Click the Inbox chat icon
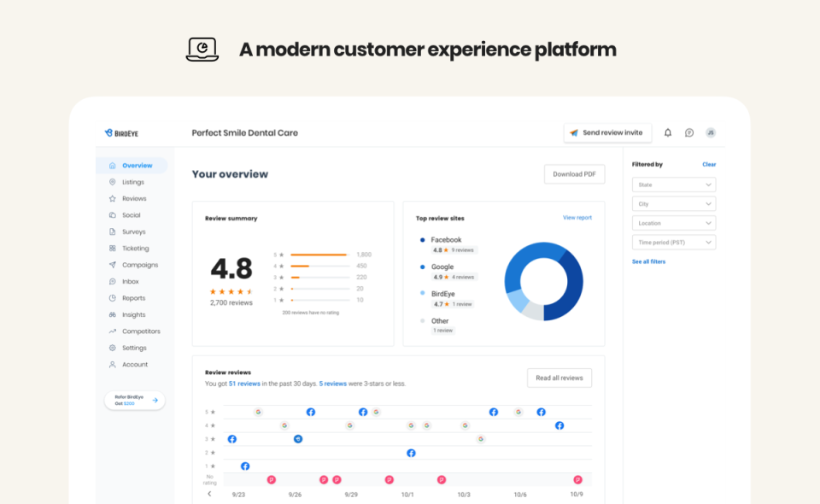Image resolution: width=820 pixels, height=504 pixels. coord(112,282)
